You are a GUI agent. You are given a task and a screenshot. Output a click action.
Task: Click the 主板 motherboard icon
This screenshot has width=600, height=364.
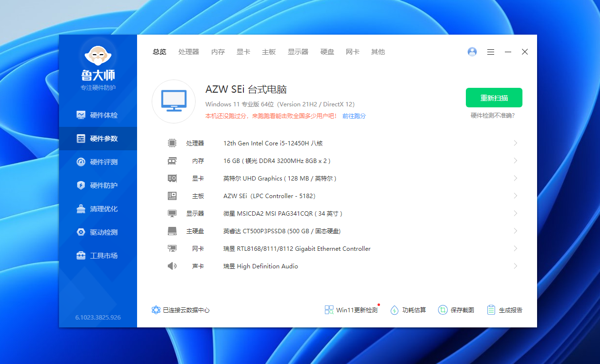coord(172,196)
